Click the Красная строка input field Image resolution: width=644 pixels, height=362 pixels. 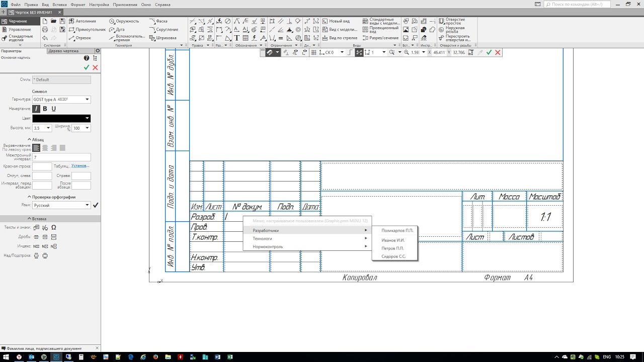42,166
